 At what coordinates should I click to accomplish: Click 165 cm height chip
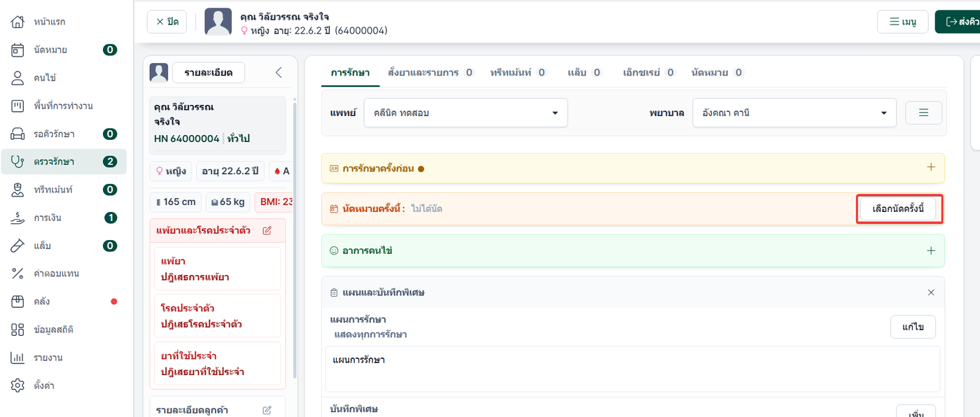click(x=176, y=202)
